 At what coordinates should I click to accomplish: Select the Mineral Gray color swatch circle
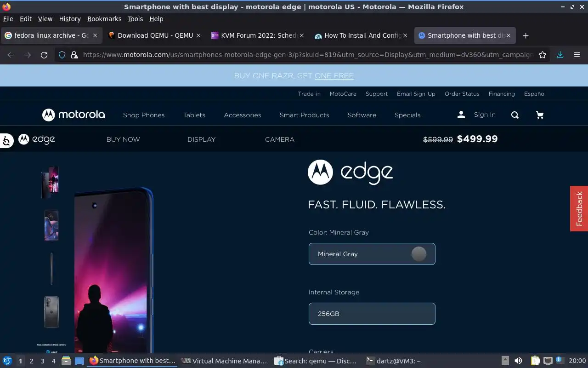[x=418, y=254]
